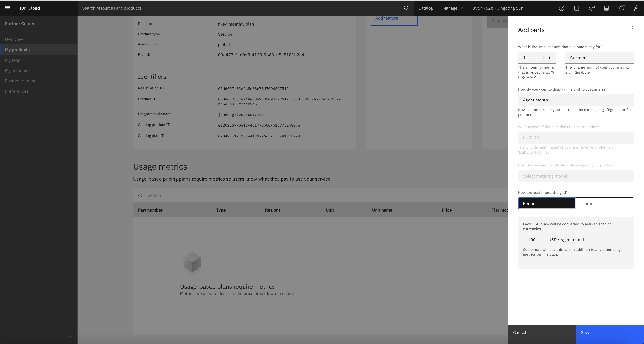Save the new part
The image size is (644, 344).
(610, 332)
